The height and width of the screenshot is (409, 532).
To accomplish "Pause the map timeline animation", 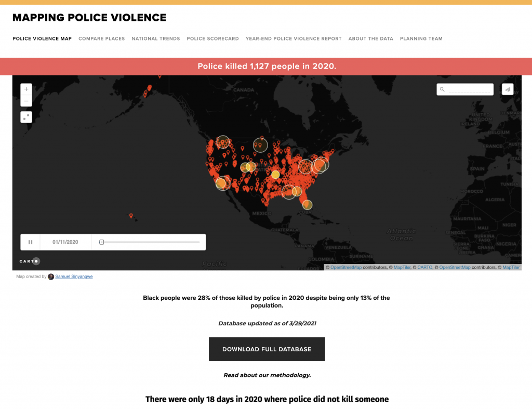I will (30, 242).
